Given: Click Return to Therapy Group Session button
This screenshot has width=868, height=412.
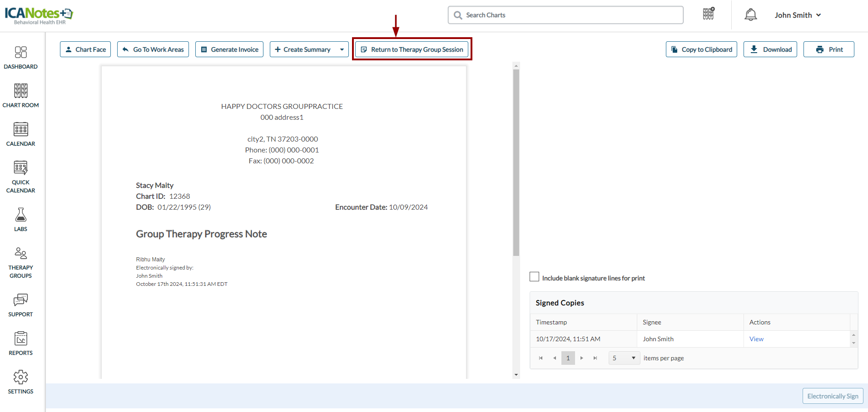Looking at the screenshot, I should (412, 49).
